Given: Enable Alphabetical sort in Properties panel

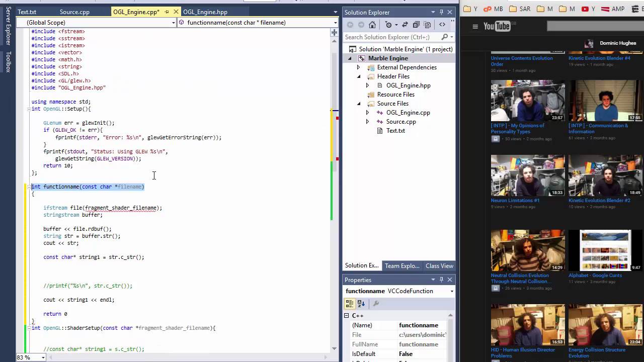Looking at the screenshot, I should pyautogui.click(x=361, y=304).
